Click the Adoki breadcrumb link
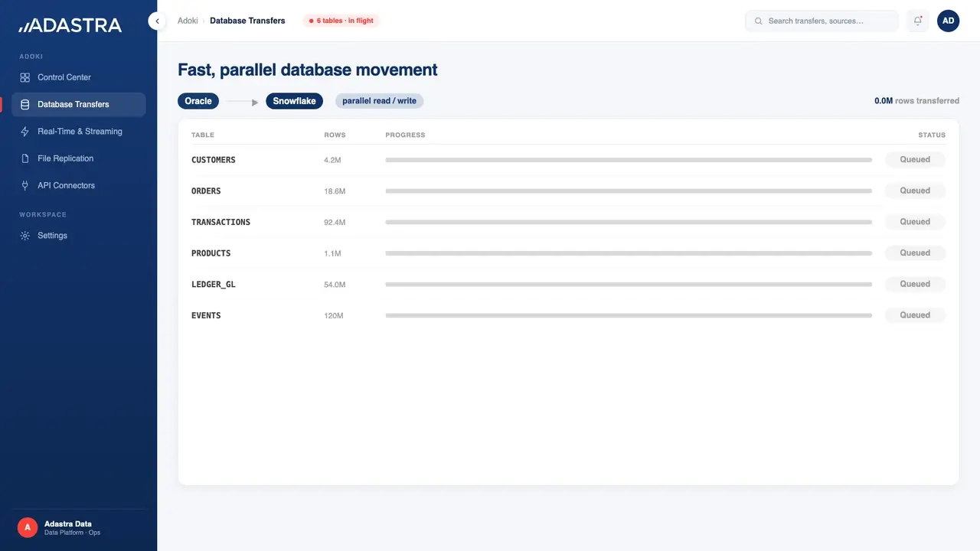This screenshot has height=551, width=980. [188, 21]
